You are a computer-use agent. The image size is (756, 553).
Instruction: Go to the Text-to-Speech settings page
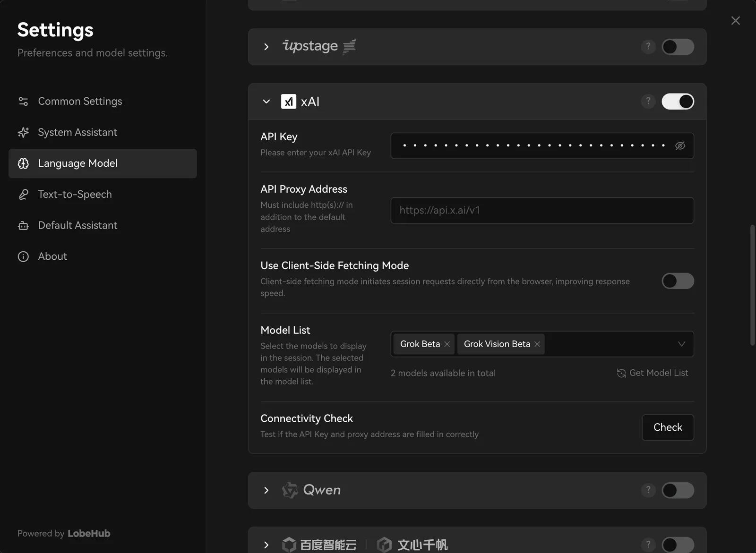point(75,195)
